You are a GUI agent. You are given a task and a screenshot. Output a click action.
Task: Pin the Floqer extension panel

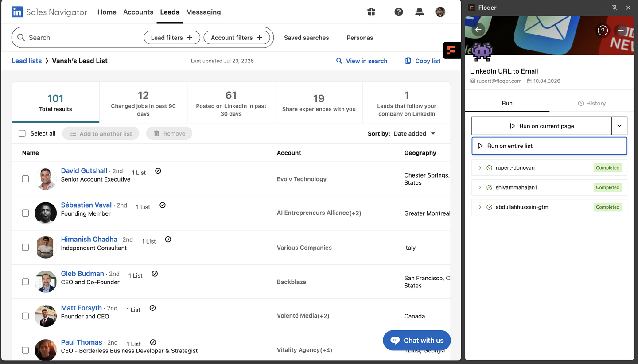pyautogui.click(x=615, y=8)
